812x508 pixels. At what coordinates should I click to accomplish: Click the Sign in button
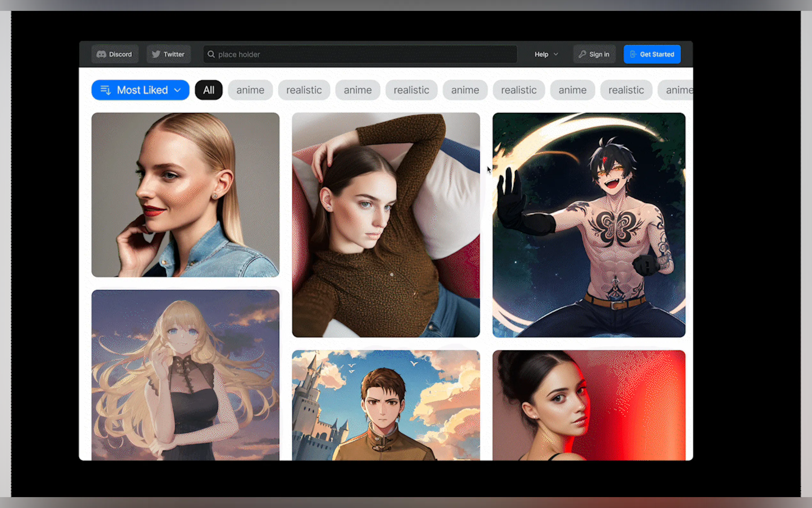click(x=594, y=54)
